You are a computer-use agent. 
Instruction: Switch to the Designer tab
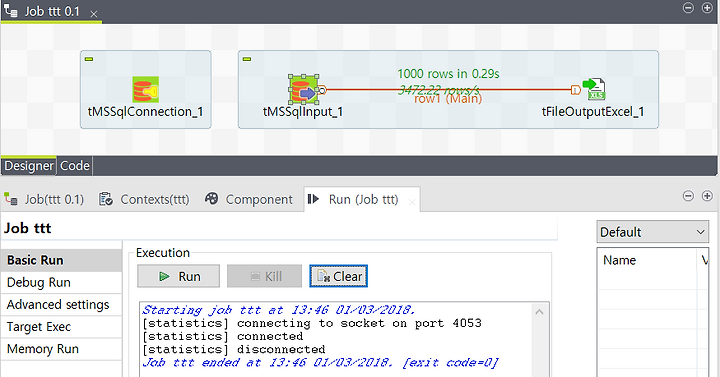(x=28, y=166)
